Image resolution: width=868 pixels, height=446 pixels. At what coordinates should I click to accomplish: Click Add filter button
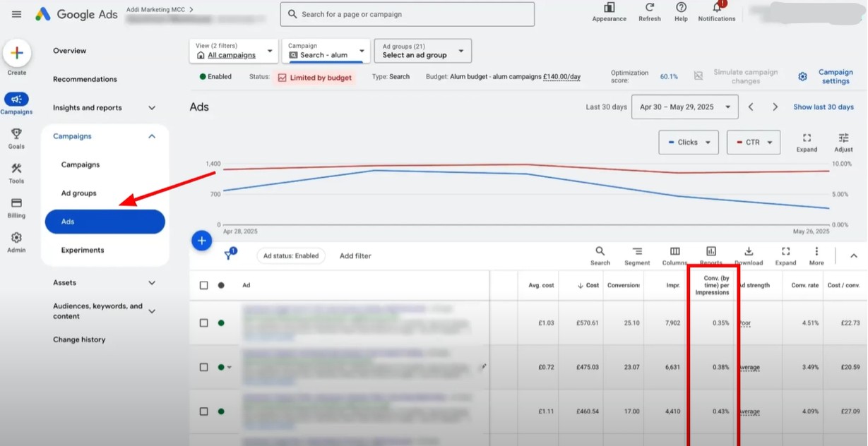[x=355, y=256]
